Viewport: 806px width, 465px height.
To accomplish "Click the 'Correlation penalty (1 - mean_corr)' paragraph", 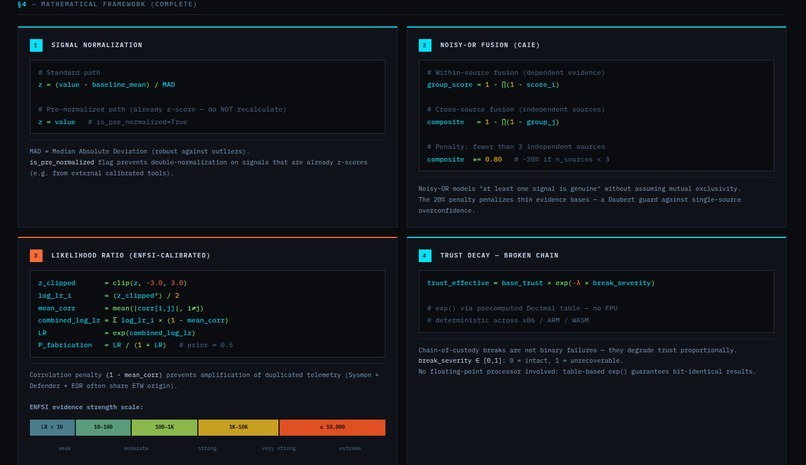I will (x=204, y=381).
